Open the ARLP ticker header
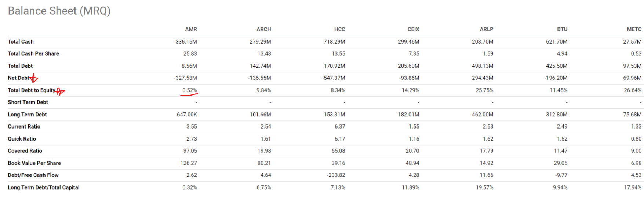The image size is (644, 201). [x=486, y=29]
